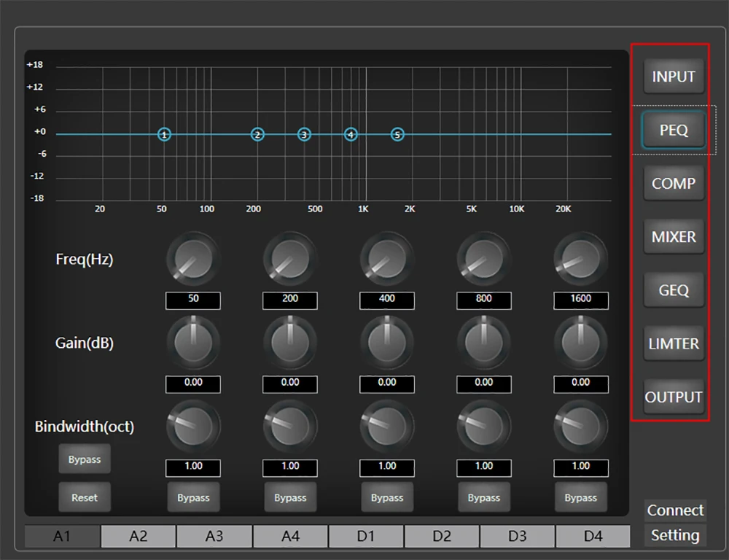Screen dimensions: 729x560
Task: Click the frequency field showing 800
Action: [x=484, y=300]
